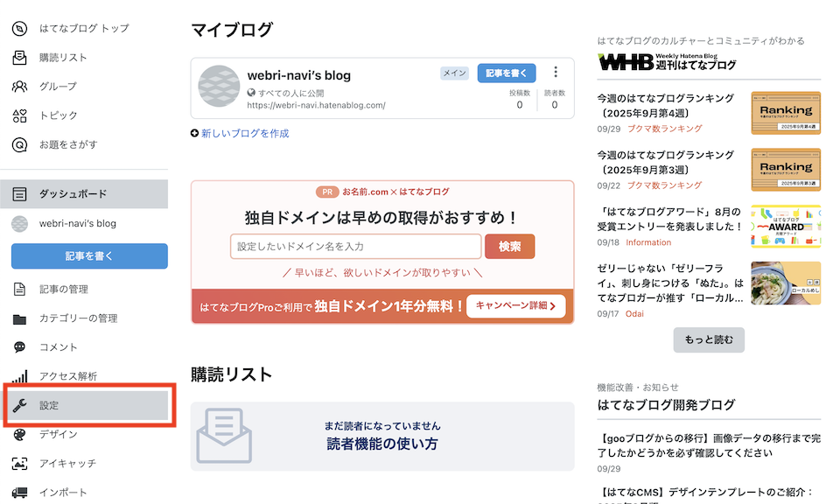This screenshot has width=840, height=504.
Task: Open the three-dot menu for webri-navi's blog
Action: pos(556,73)
